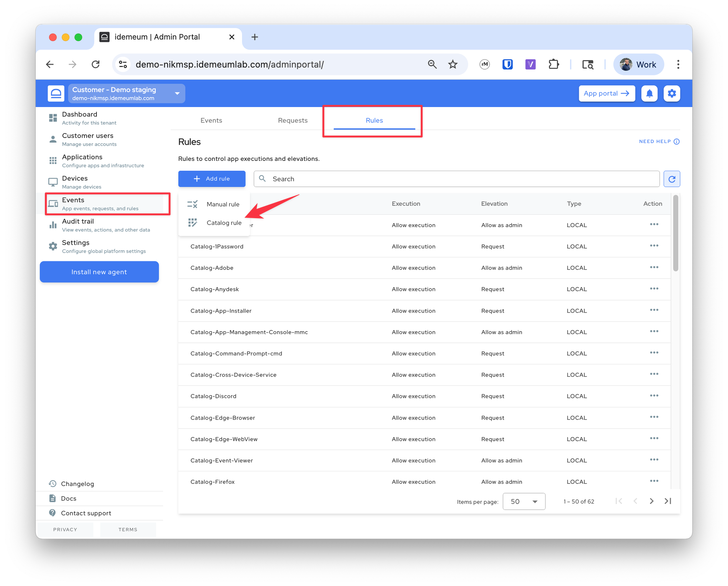Click the Catalog-Edge-Browser rule name
This screenshot has width=728, height=586.
point(223,417)
